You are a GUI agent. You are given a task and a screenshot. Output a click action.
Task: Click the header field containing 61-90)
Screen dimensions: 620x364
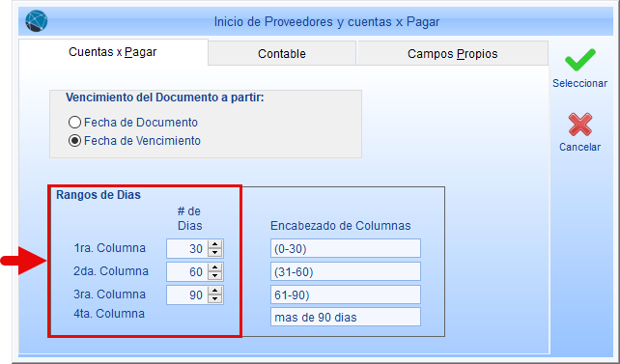click(x=346, y=294)
